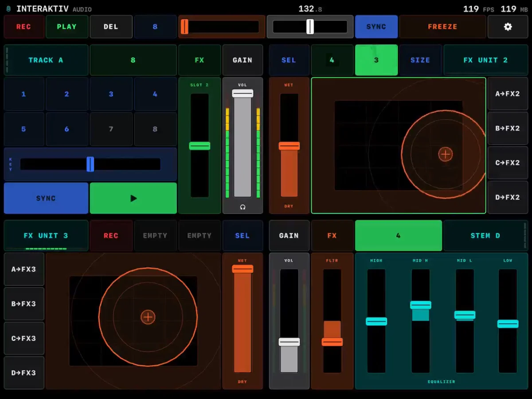Click the MID L equalizer fader handle
The image size is (532, 399).
point(465,315)
